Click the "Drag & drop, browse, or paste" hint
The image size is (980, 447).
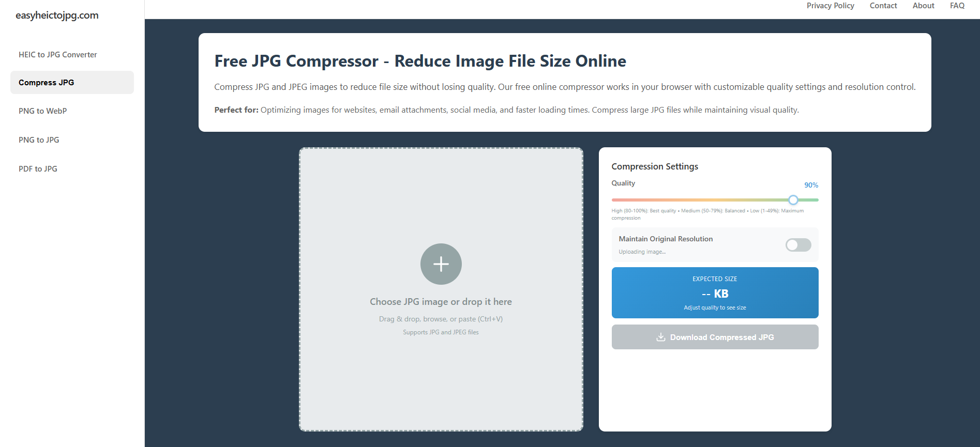point(441,319)
